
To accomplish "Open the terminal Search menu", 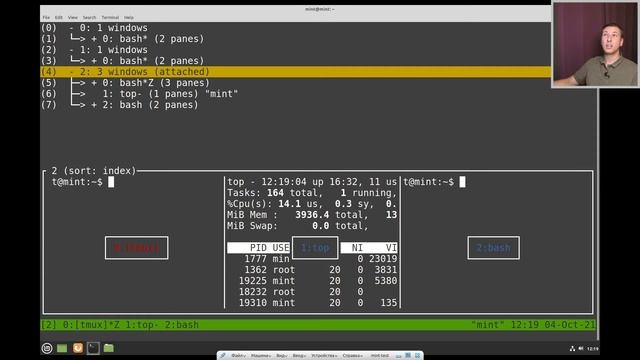I will [89, 18].
